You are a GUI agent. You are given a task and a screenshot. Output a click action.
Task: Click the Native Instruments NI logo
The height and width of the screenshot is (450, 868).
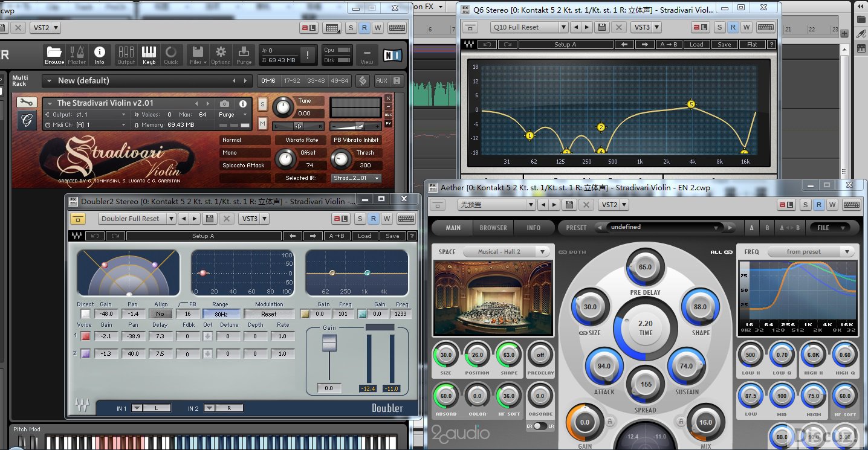[x=394, y=56]
